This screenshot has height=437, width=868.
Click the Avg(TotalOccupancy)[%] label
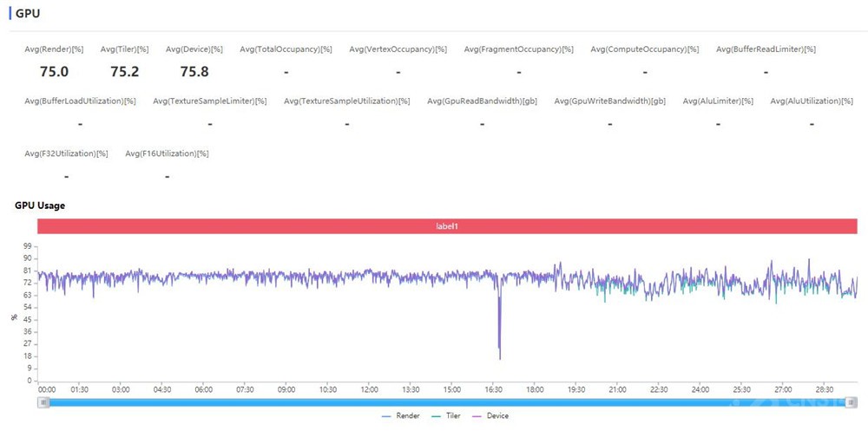(286, 49)
